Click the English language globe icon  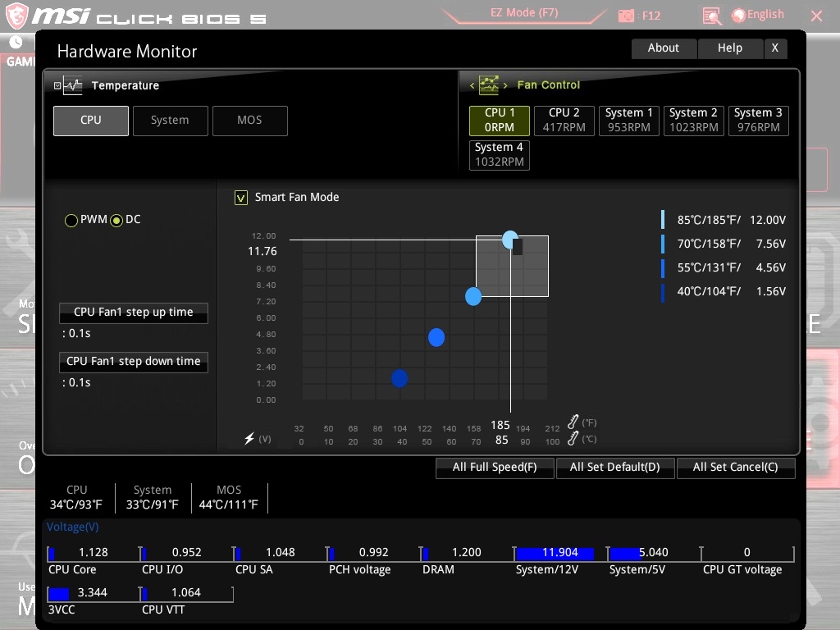[x=739, y=15]
